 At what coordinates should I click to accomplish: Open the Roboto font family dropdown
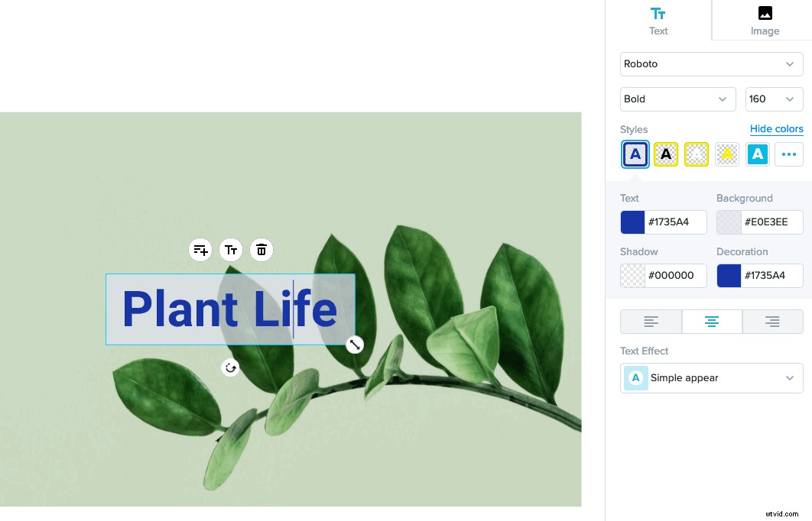click(711, 64)
